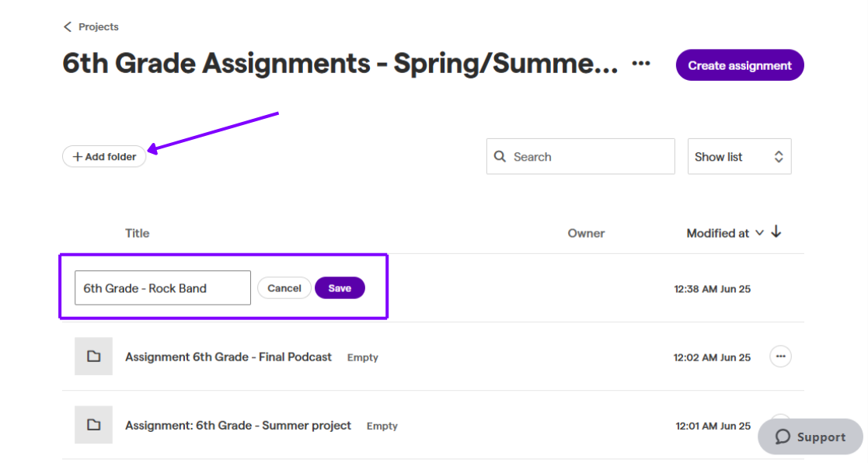Image resolution: width=868 pixels, height=463 pixels.
Task: Click the Create assignment button
Action: pyautogui.click(x=740, y=65)
